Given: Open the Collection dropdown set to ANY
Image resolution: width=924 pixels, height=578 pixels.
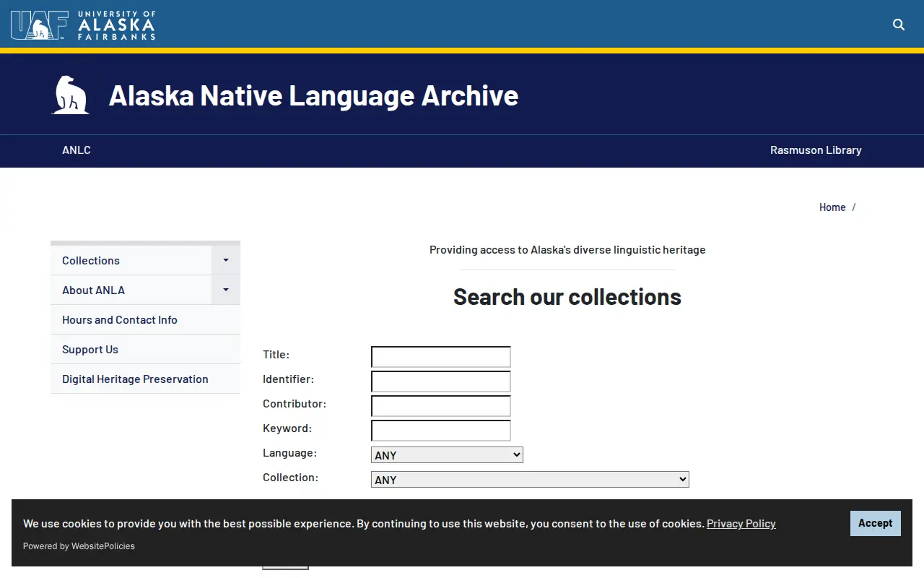Looking at the screenshot, I should point(530,480).
